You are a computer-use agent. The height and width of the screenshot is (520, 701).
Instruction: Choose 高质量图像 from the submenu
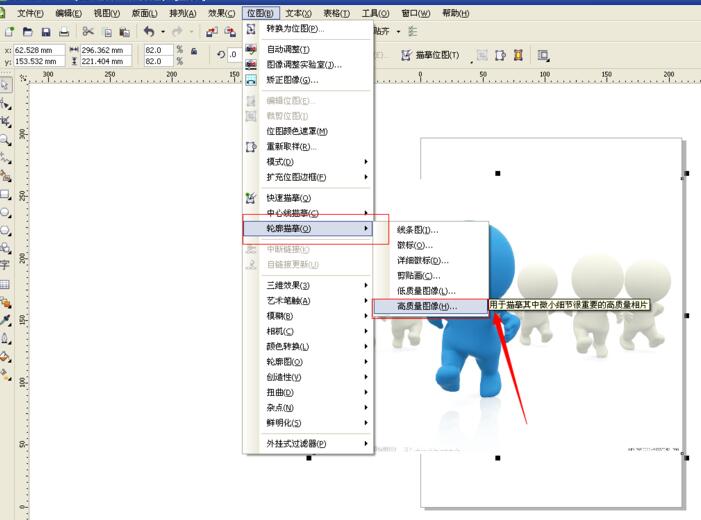pos(426,307)
